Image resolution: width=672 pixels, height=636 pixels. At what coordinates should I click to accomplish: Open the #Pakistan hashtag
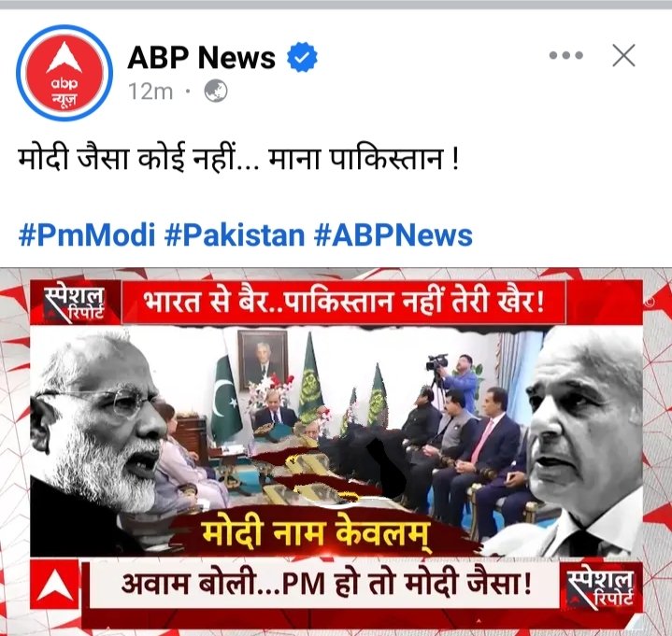235,235
